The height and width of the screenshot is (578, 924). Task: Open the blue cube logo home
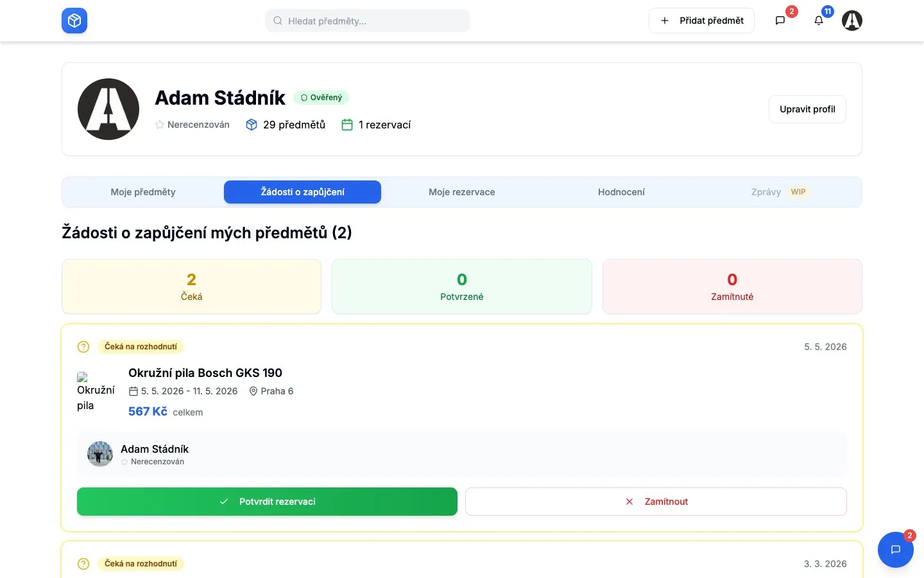[x=74, y=21]
